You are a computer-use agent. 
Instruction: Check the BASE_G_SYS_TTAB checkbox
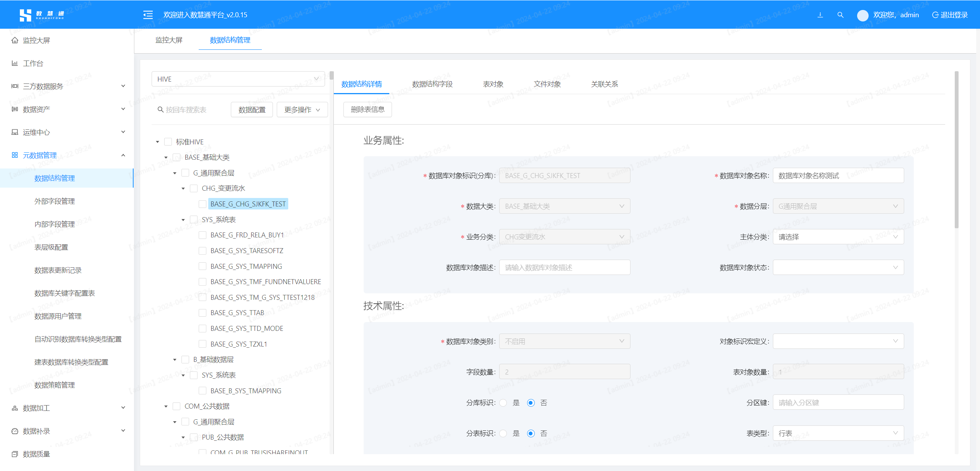pos(203,313)
